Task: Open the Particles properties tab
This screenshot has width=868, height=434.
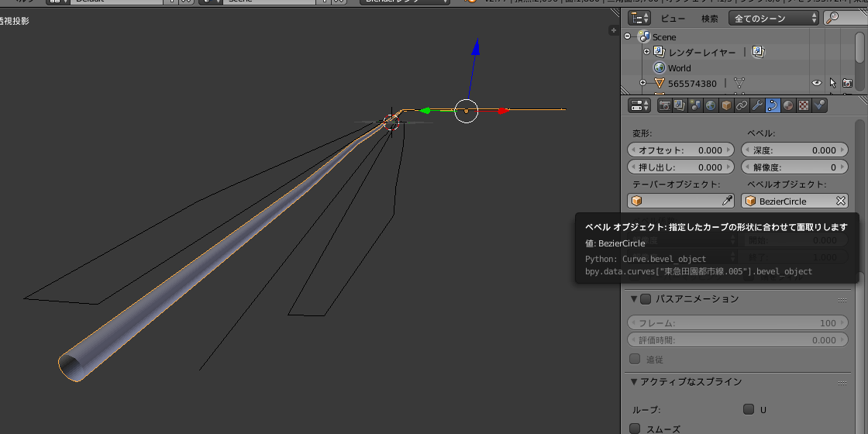Action: (819, 105)
